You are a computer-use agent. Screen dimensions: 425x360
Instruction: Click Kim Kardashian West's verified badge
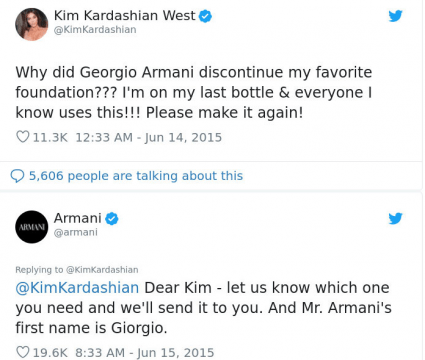[x=205, y=16]
